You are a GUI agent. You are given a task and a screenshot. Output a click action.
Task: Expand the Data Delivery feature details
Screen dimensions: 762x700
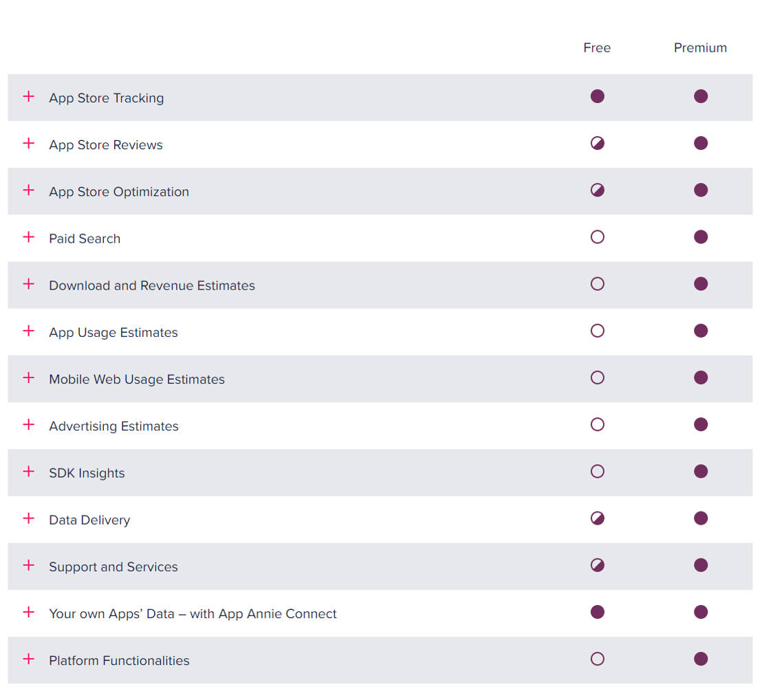(x=28, y=519)
